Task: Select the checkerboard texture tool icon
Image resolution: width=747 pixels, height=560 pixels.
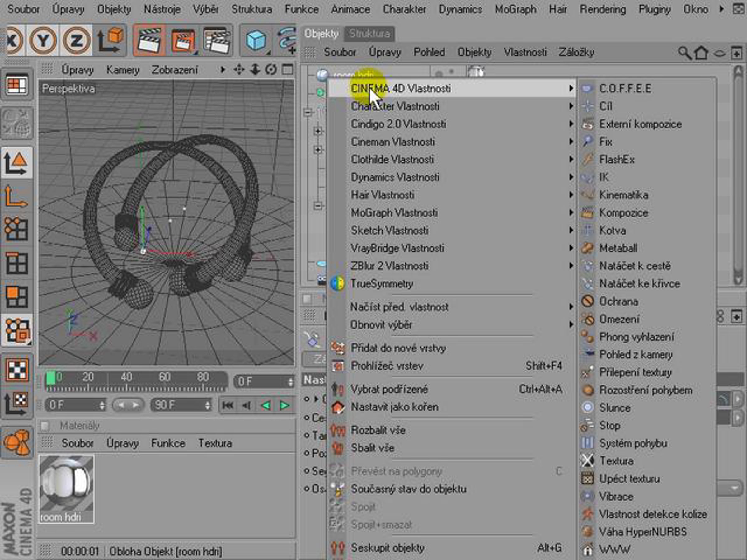Action: tap(16, 370)
